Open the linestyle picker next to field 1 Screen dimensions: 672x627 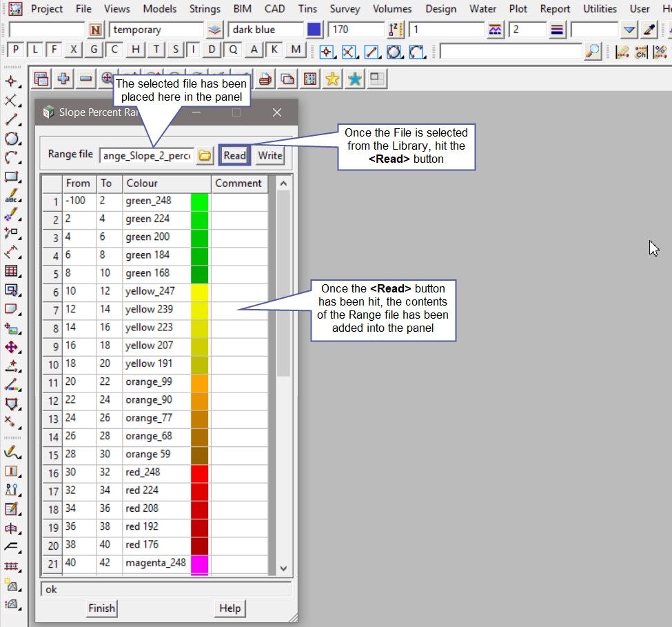(496, 30)
